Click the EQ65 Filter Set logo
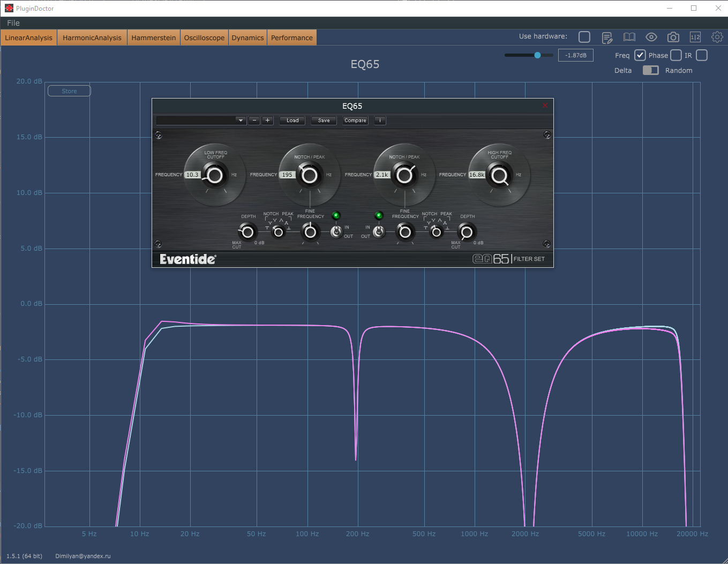The height and width of the screenshot is (564, 728). (508, 259)
